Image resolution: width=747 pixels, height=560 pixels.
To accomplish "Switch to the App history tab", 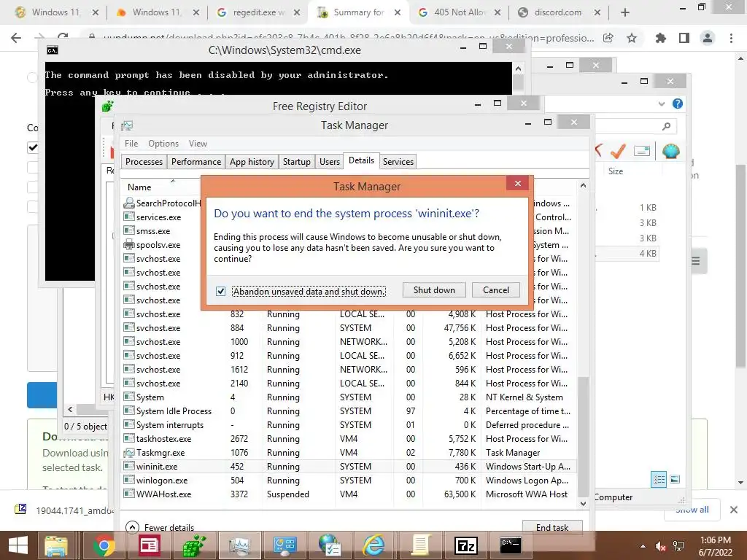I will click(x=252, y=162).
